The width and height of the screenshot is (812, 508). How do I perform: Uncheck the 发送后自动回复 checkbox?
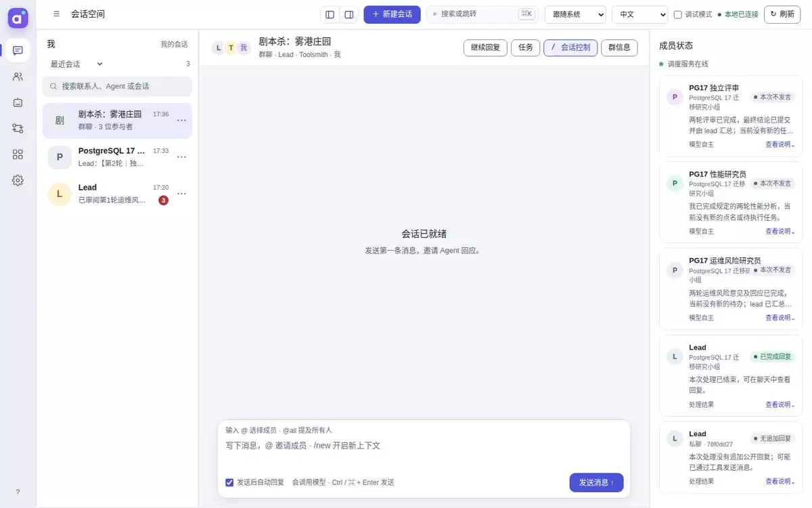coord(229,482)
